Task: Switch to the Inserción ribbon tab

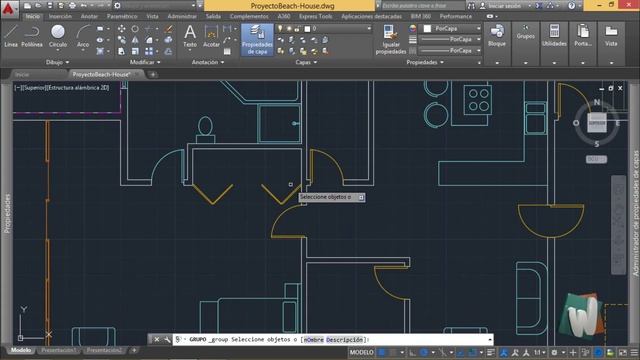Action: coord(60,16)
